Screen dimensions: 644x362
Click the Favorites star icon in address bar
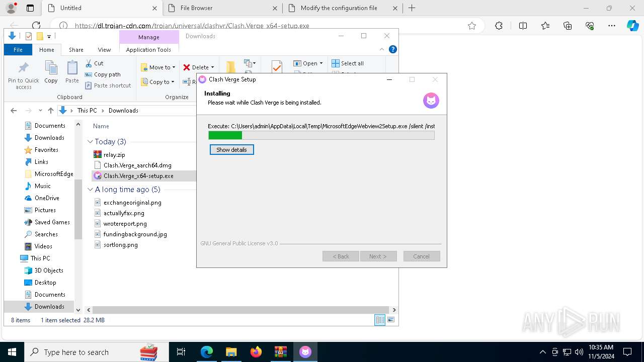[472, 26]
